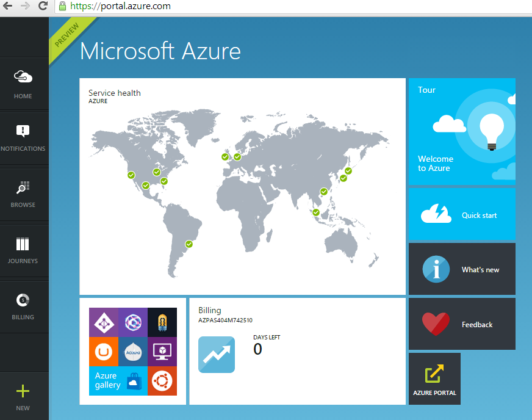Open the Tour Welcome to Azure tile
532x420 pixels.
[462, 131]
